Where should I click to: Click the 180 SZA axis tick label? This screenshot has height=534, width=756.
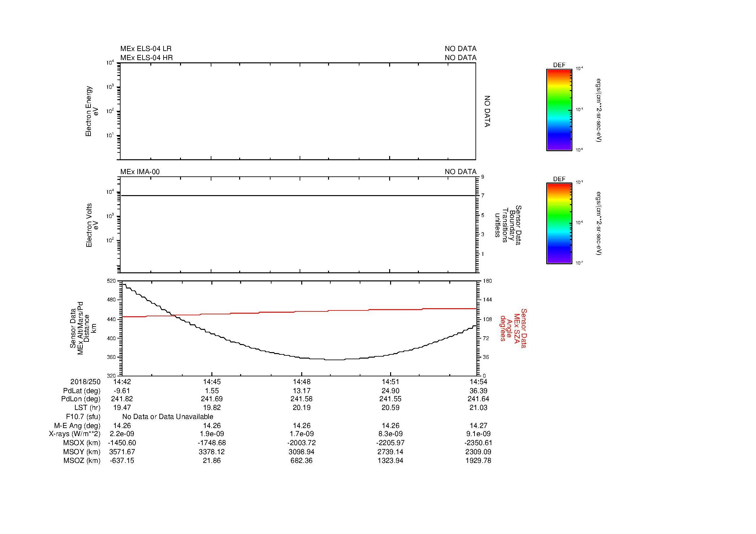point(487,281)
